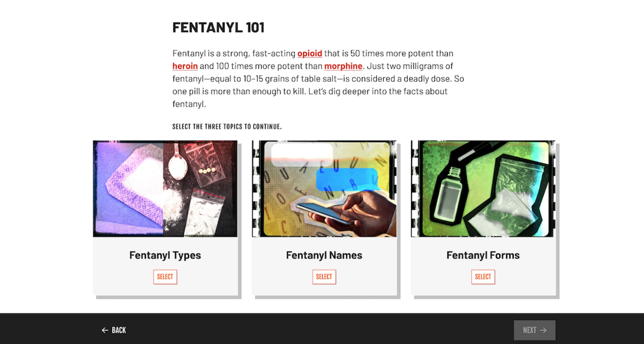
Task: Click the Fentanyl Types card title
Action: tap(165, 255)
